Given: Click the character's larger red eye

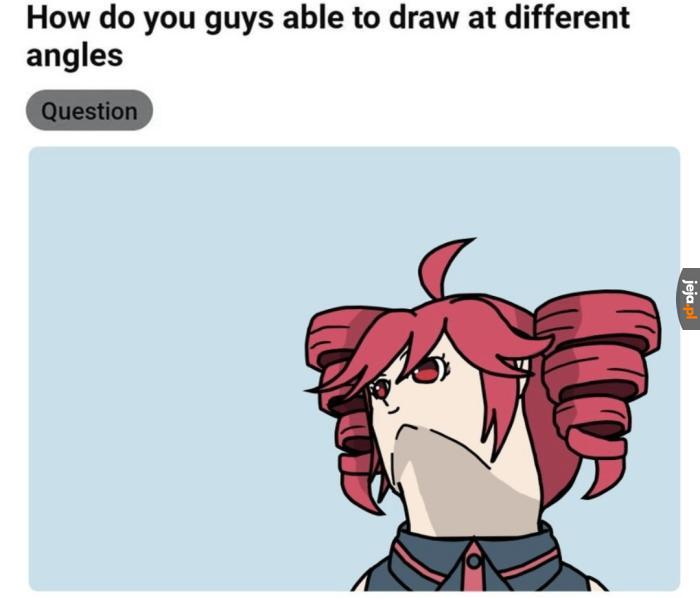Looking at the screenshot, I should click(x=426, y=371).
